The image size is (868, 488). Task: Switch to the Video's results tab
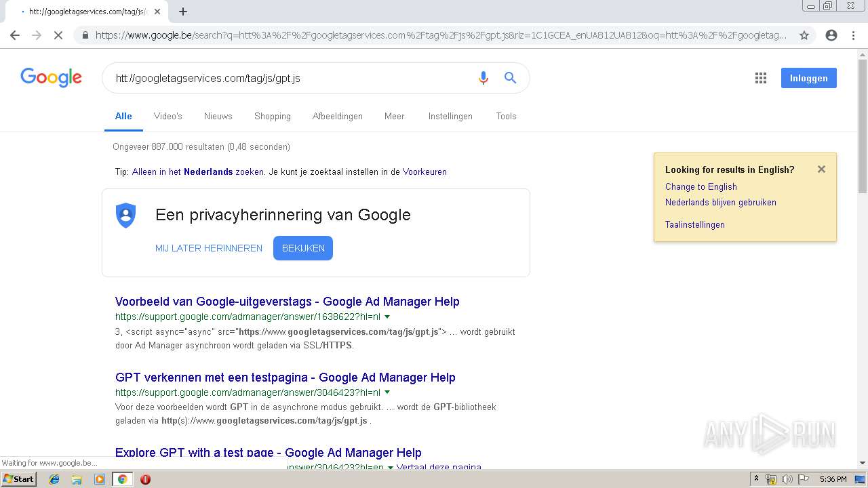point(168,116)
